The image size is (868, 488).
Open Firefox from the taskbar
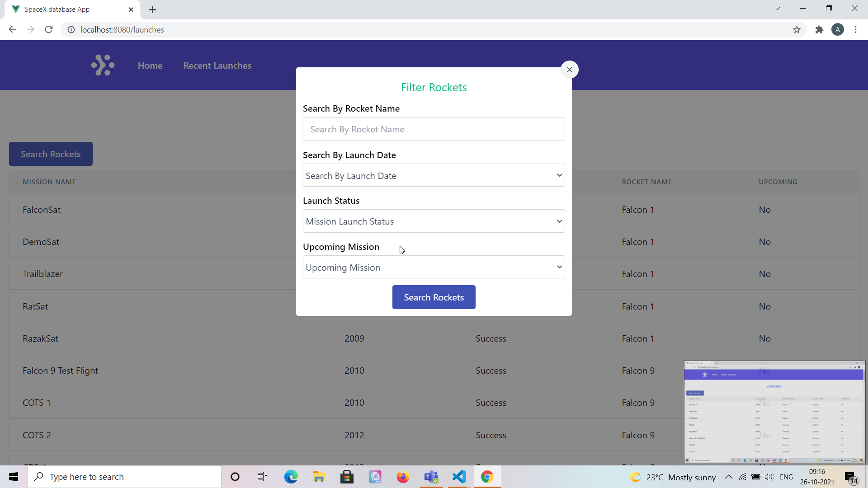(x=402, y=477)
